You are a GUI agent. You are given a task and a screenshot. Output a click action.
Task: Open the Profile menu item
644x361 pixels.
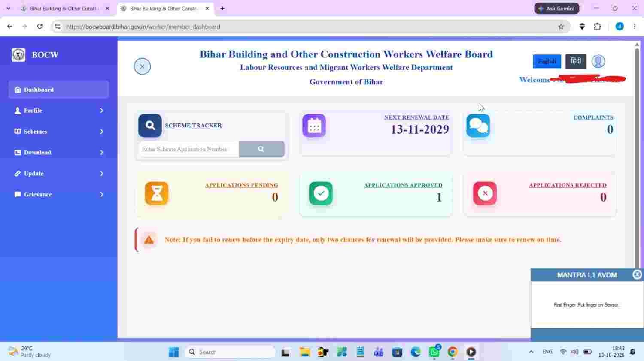point(59,111)
